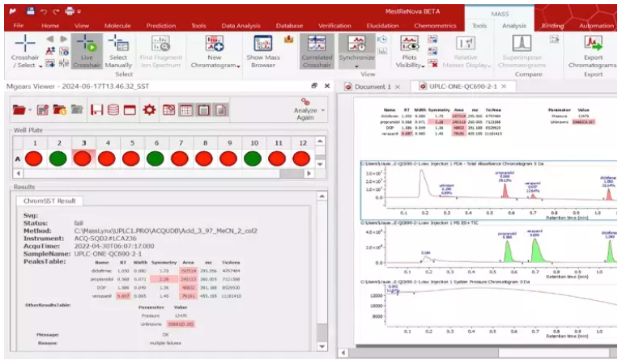Open the Data Analysis ribbon tab
Image resolution: width=622 pixels, height=364 pixels.
[x=241, y=25]
